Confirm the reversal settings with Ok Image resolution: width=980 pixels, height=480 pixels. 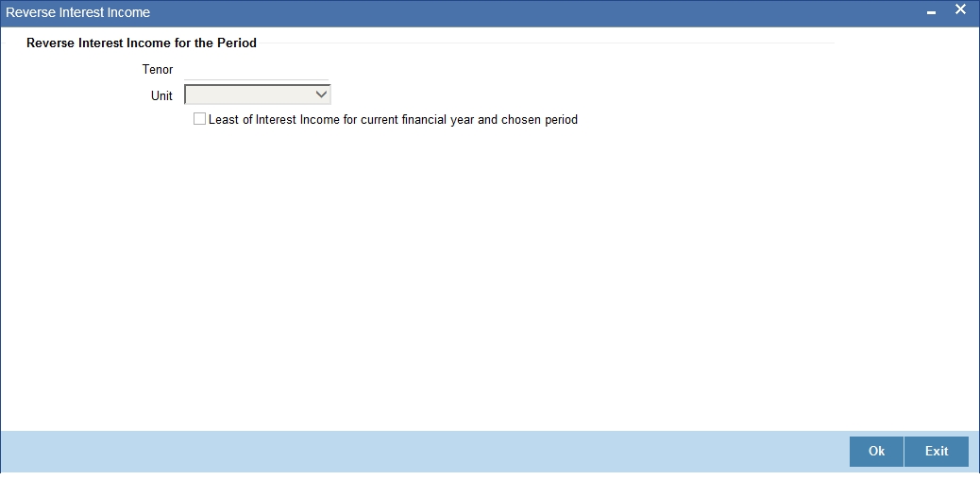coord(876,452)
